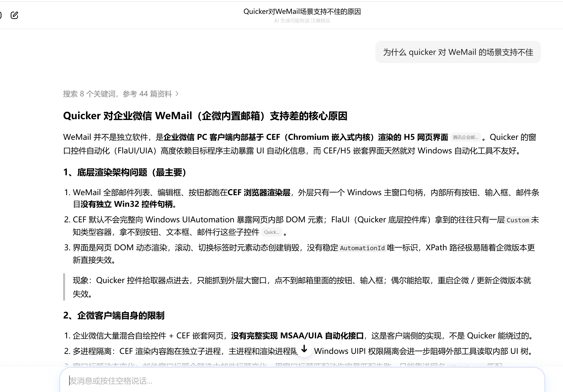Select the heading 2、企微客户端自身的限制
This screenshot has width=563, height=392.
(x=114, y=316)
